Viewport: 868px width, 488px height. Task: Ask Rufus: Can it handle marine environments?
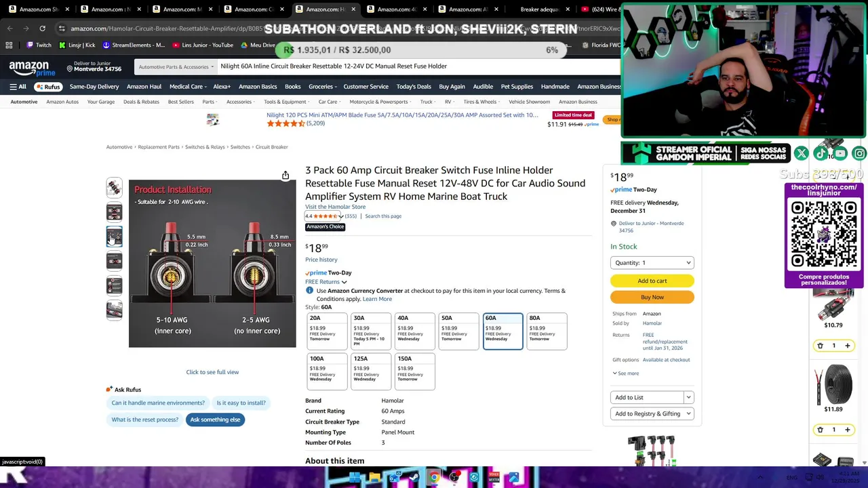(158, 403)
